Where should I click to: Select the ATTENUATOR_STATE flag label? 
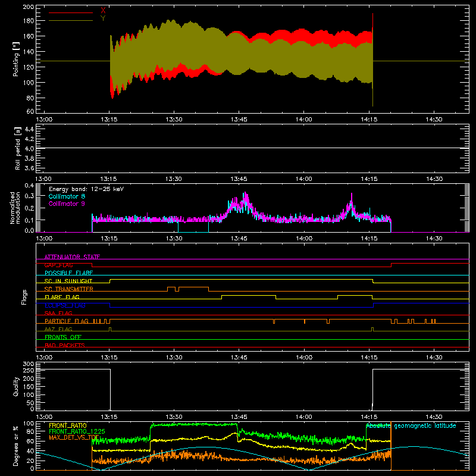pyautogui.click(x=72, y=257)
